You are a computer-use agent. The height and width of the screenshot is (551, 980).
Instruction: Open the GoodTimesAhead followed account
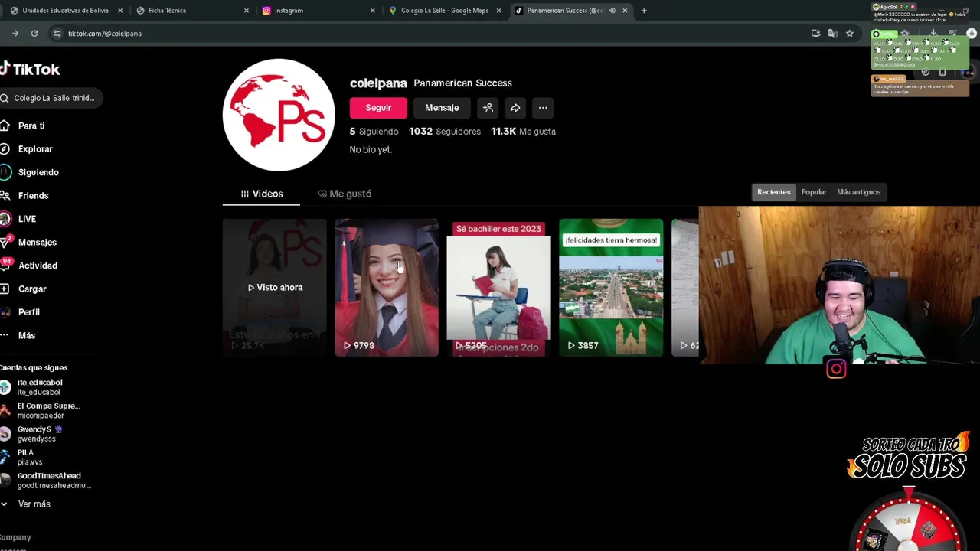(x=46, y=481)
